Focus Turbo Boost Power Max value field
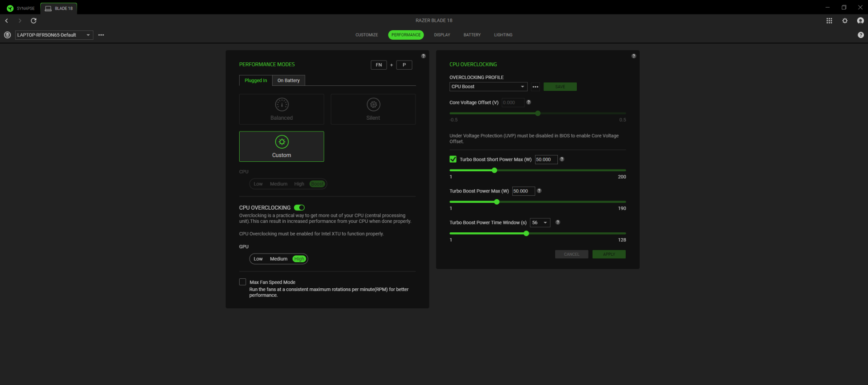The width and height of the screenshot is (868, 385). pos(524,191)
